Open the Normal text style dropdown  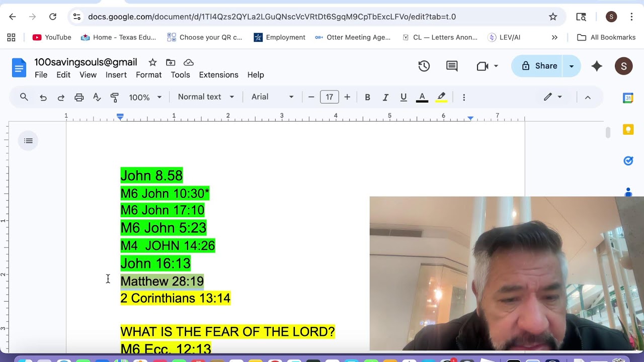206,97
